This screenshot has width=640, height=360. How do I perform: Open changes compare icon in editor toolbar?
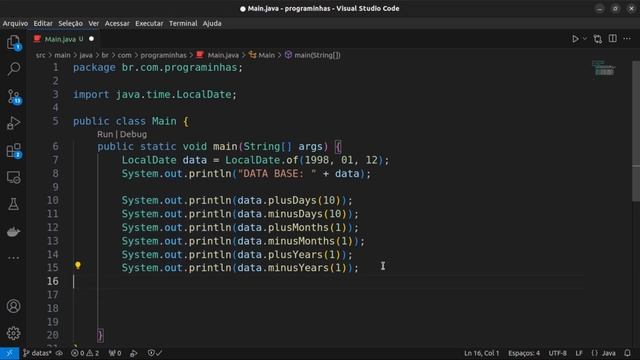click(598, 39)
